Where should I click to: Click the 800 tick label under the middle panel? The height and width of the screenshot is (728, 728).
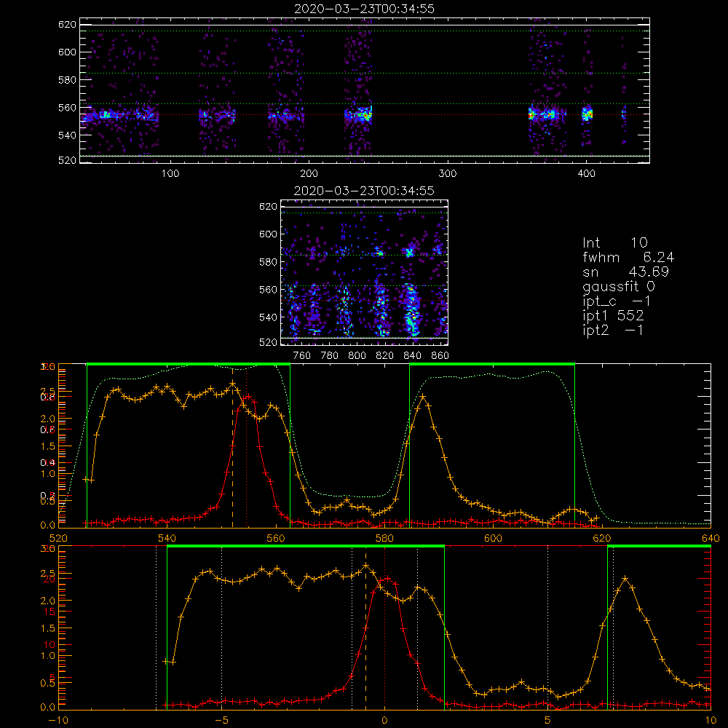(x=357, y=356)
